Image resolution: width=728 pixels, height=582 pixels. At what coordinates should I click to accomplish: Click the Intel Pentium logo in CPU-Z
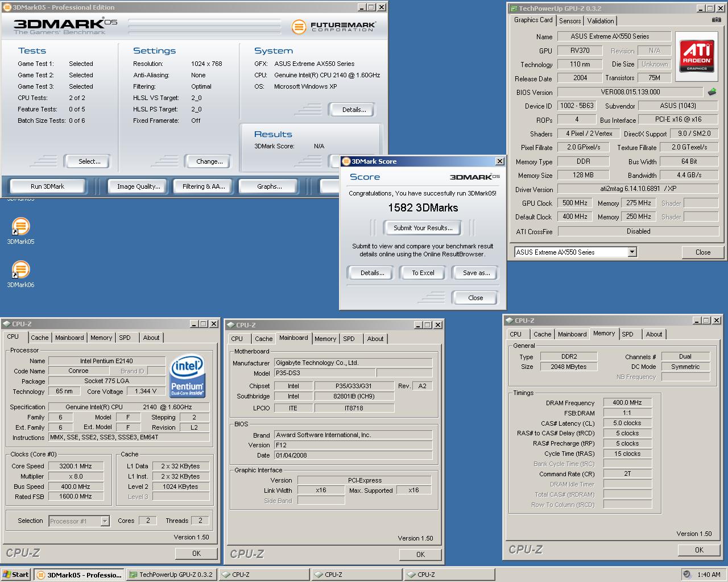(188, 376)
